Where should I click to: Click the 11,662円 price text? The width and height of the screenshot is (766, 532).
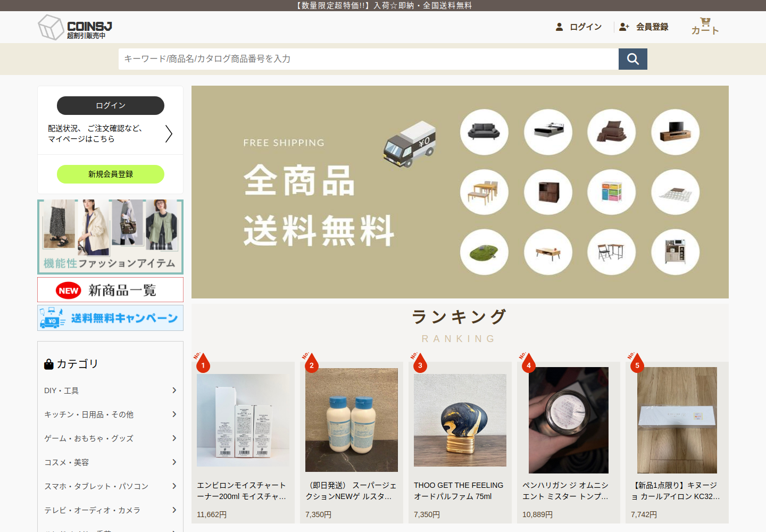(212, 514)
